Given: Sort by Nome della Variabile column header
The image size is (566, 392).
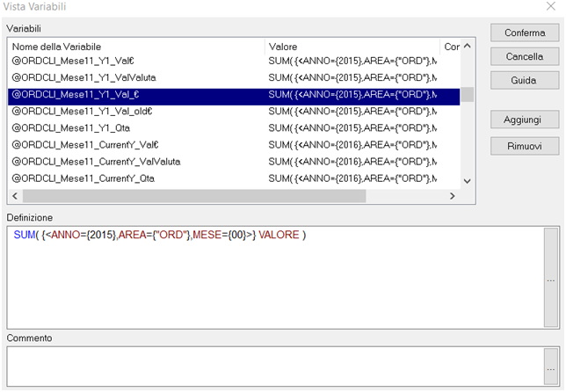Looking at the screenshot, I should (136, 47).
